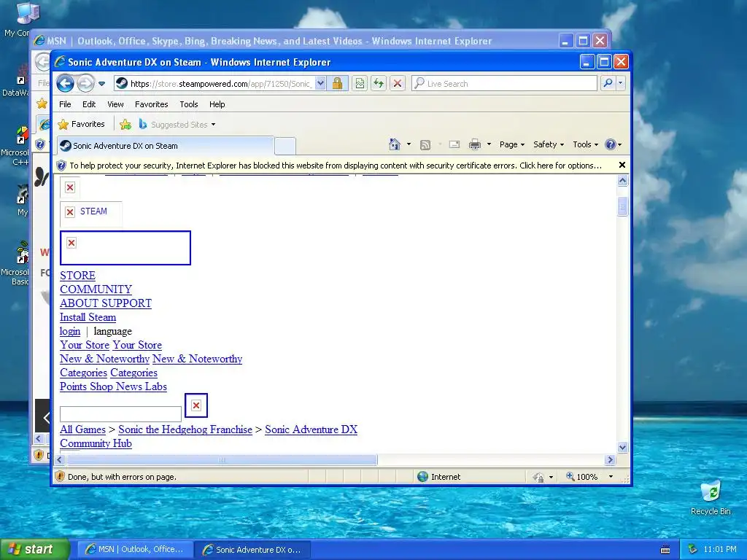This screenshot has height=560, width=747.
Task: Open the zoom level dropdown arrow
Action: (611, 477)
